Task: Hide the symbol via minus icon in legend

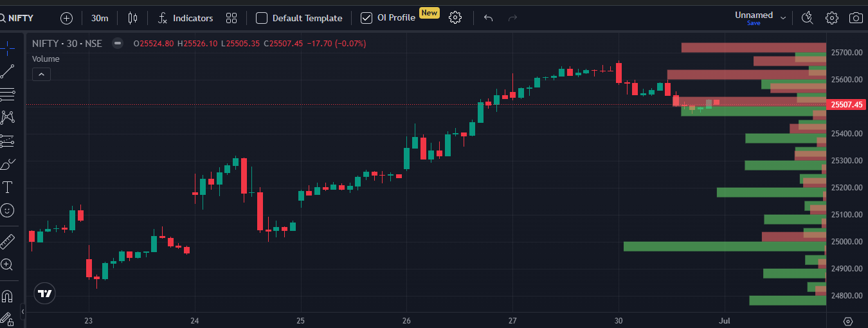Action: pos(117,44)
